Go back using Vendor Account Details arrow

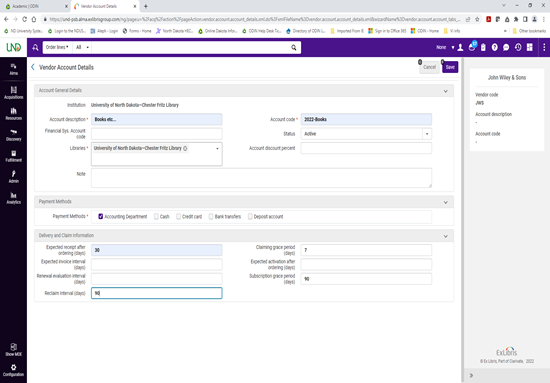(33, 67)
